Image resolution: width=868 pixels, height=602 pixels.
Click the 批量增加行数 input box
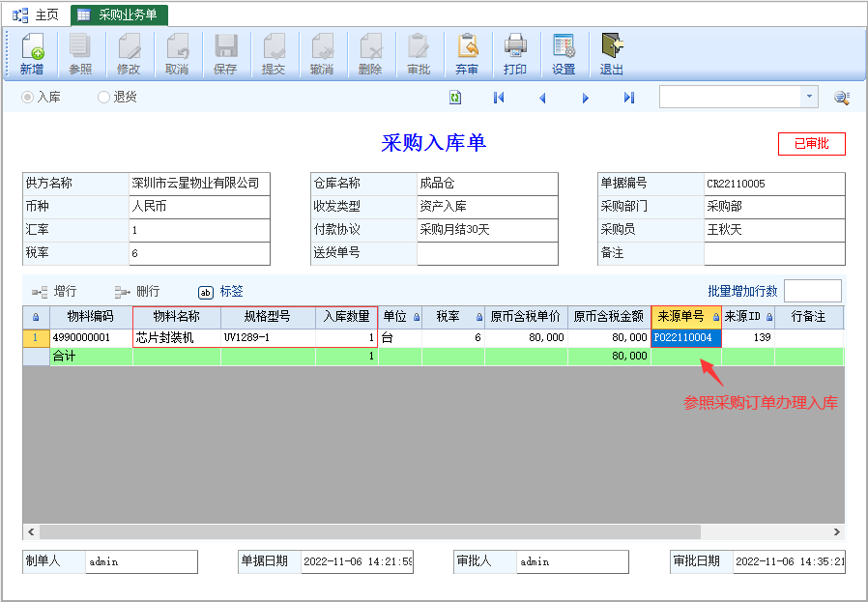tap(813, 291)
